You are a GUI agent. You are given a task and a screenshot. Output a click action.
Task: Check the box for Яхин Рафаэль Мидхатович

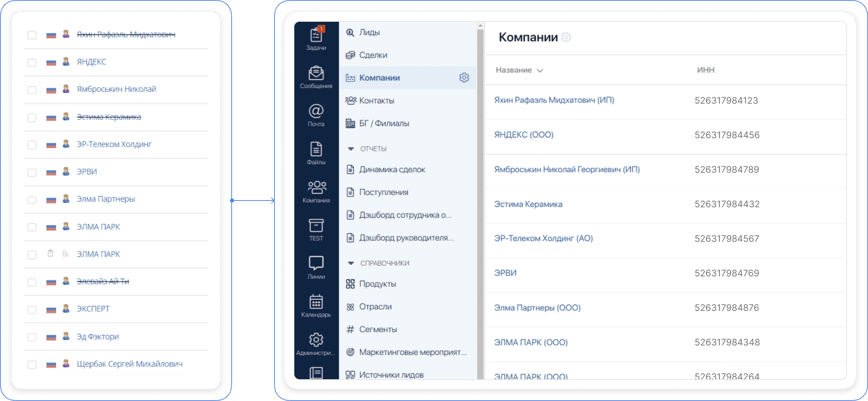click(32, 35)
